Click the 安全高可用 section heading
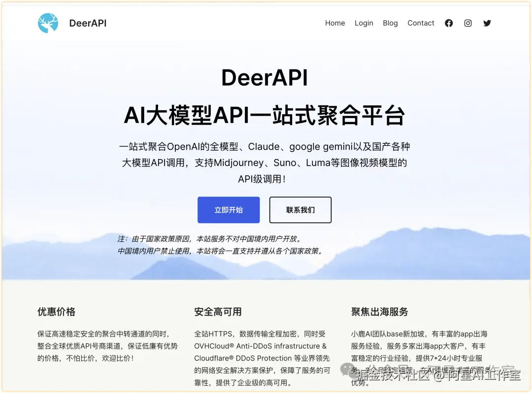The image size is (532, 393). coord(218,312)
